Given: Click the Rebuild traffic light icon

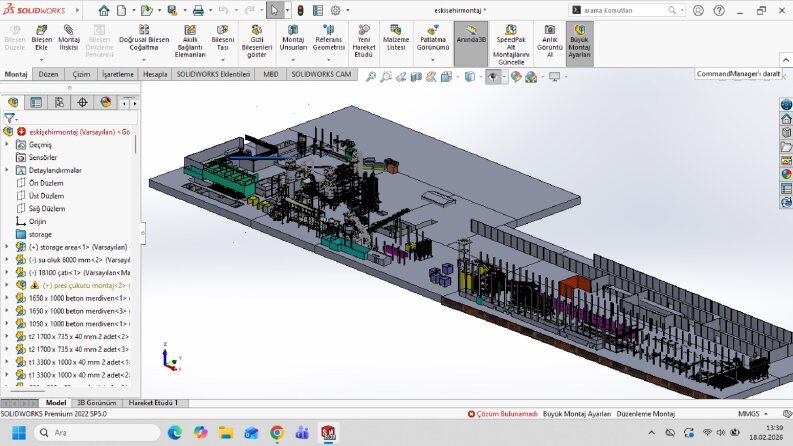Looking at the screenshot, I should click(x=300, y=10).
